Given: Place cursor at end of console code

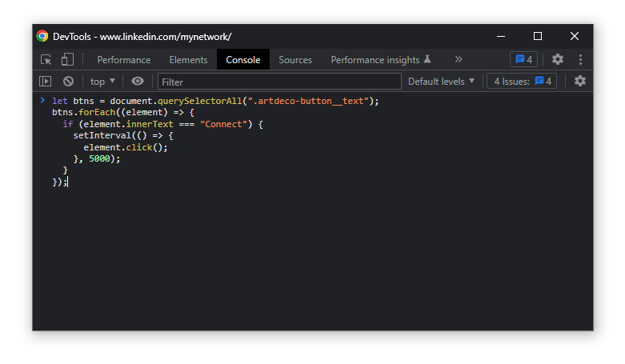Looking at the screenshot, I should click(x=68, y=182).
